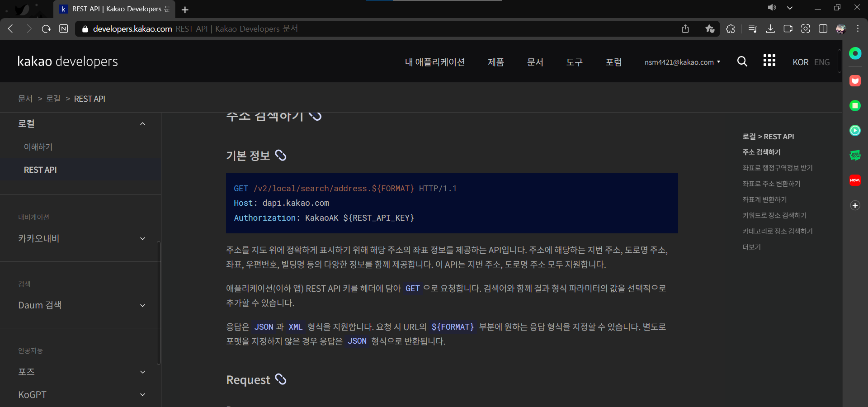Viewport: 868px width, 407px height.
Task: Open 이해하기 in sidebar
Action: [38, 147]
